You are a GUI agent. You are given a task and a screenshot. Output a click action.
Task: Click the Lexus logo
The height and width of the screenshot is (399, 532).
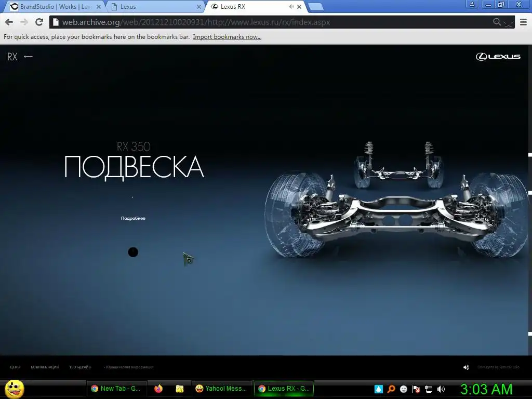point(498,57)
